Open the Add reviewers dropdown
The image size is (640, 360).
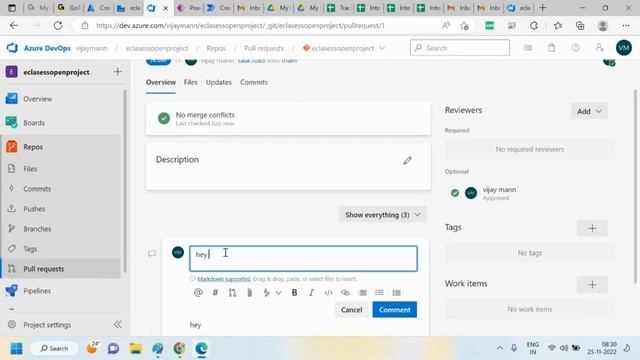(589, 111)
